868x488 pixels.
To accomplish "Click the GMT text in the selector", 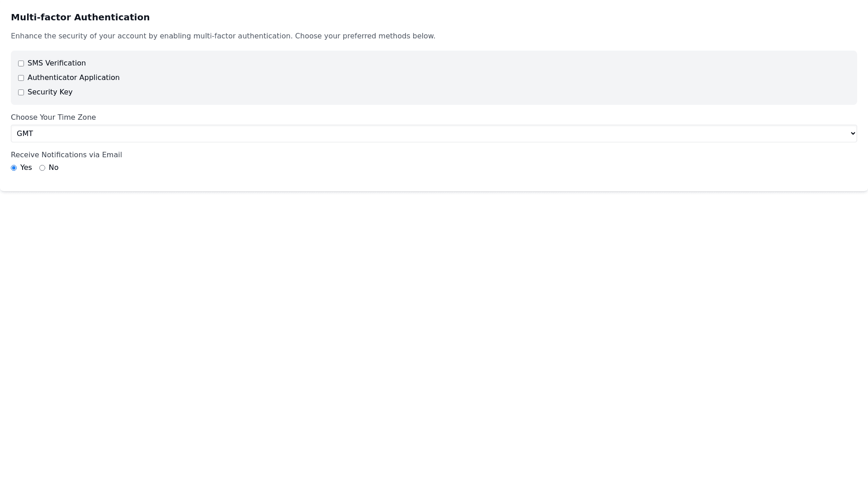I will [x=25, y=134].
